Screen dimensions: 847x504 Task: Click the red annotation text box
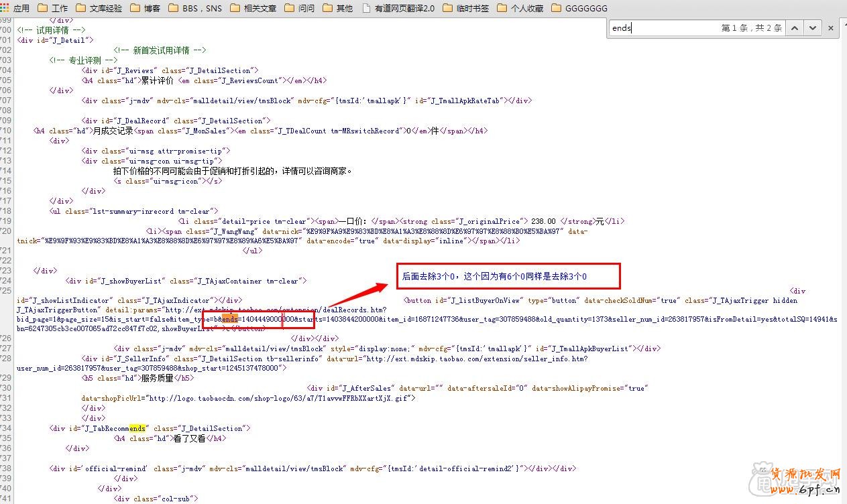(508, 276)
